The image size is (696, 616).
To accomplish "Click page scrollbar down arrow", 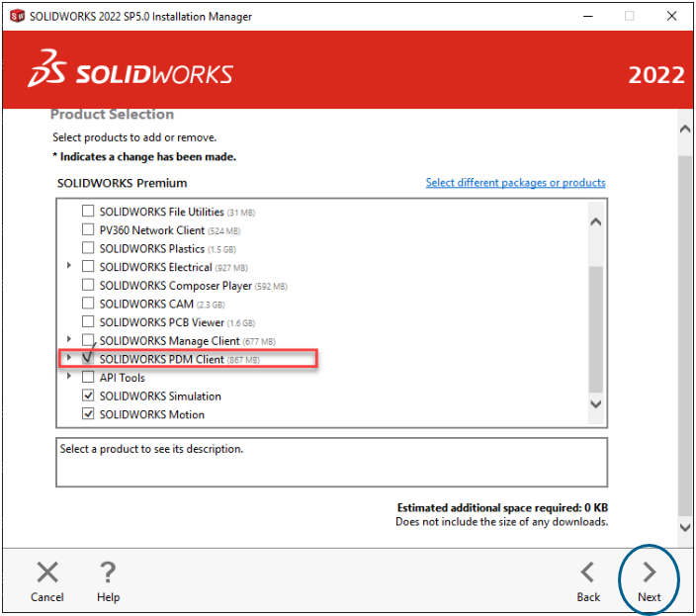I will pos(685,528).
